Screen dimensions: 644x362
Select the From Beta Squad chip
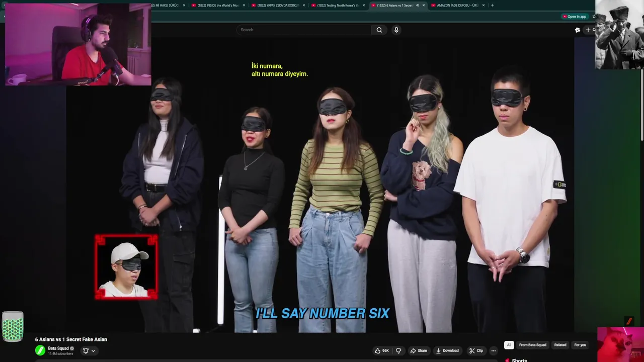(532, 345)
